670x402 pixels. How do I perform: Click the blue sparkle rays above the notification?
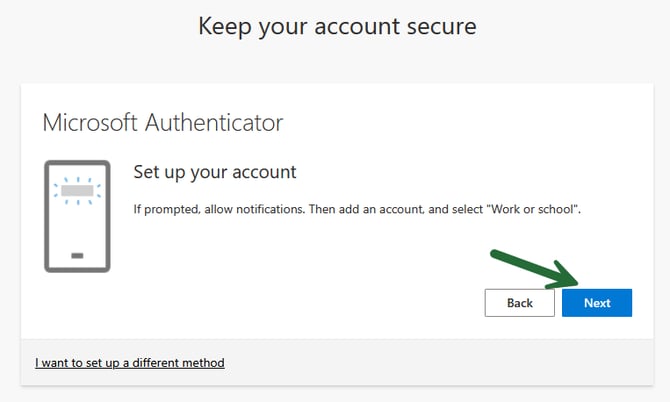tap(77, 176)
